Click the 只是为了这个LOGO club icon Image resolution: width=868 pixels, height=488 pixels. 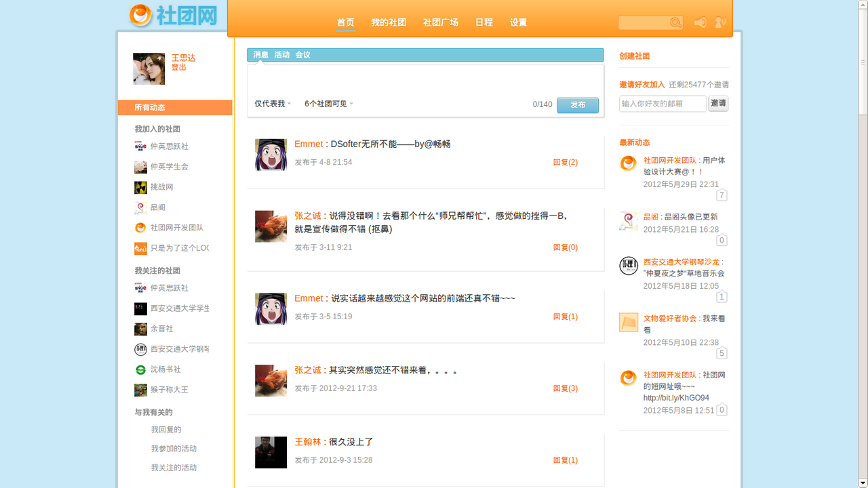pos(140,249)
